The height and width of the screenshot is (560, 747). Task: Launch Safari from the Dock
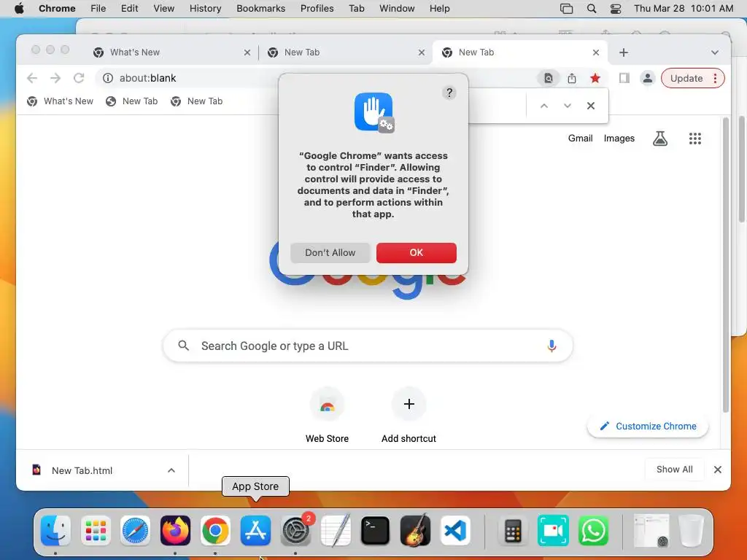(135, 531)
